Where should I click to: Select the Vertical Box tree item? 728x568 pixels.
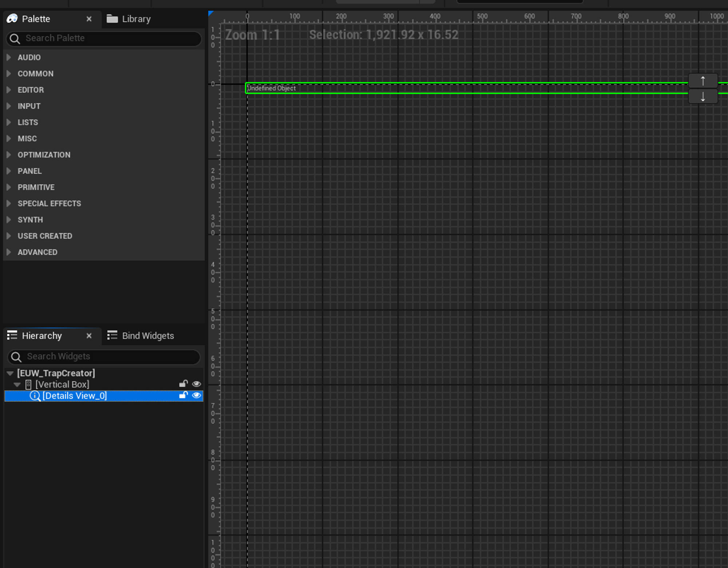62,384
